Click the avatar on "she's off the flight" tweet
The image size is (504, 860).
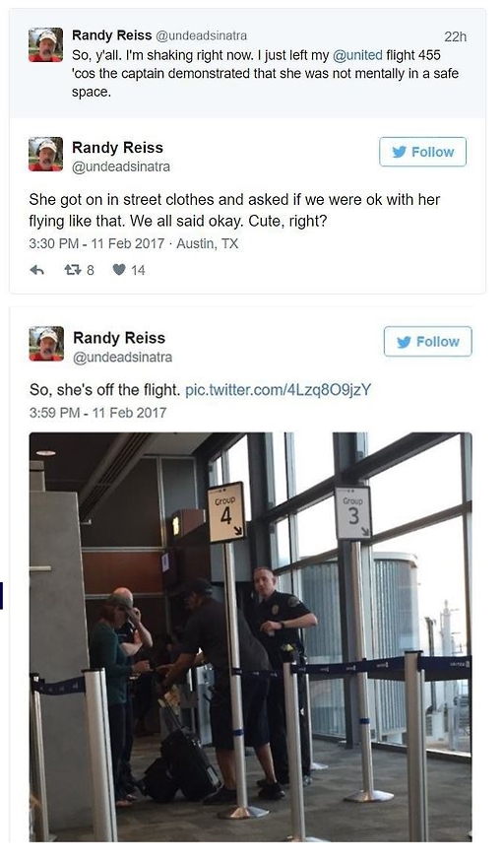(x=46, y=345)
